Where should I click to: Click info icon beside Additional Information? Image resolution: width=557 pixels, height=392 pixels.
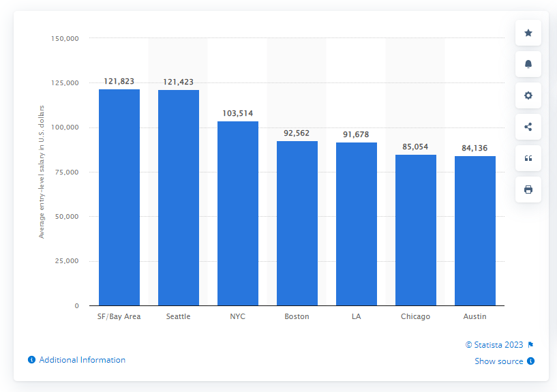pos(31,360)
